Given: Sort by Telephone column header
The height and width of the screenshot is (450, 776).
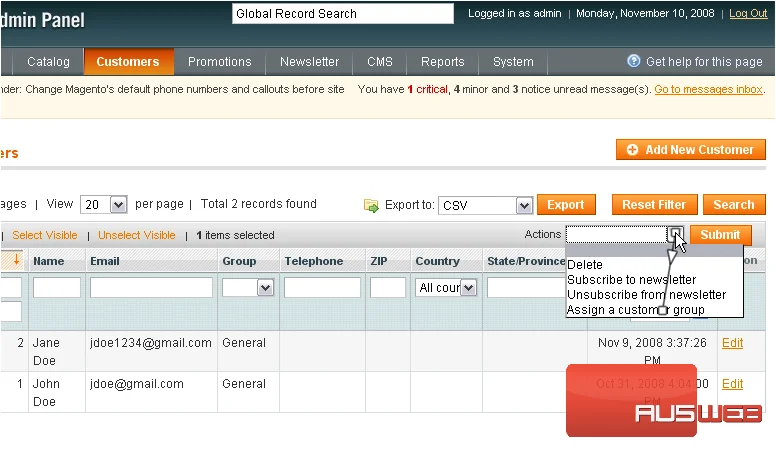Looking at the screenshot, I should (314, 261).
